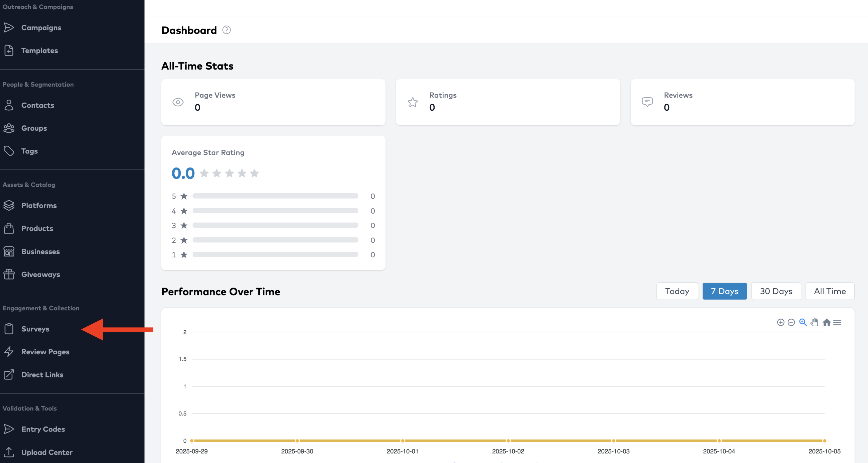This screenshot has width=868, height=463.
Task: Click the Ratings star icon
Action: [x=412, y=102]
